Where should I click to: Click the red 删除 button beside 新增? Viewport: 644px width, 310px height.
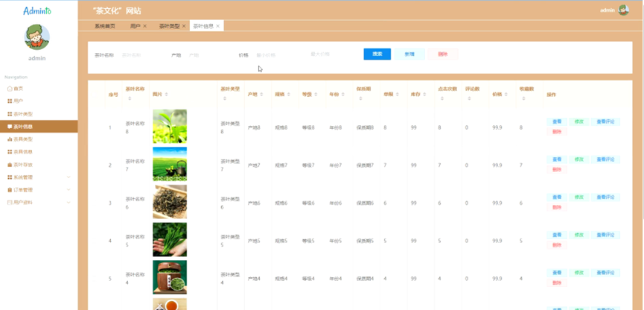(443, 54)
